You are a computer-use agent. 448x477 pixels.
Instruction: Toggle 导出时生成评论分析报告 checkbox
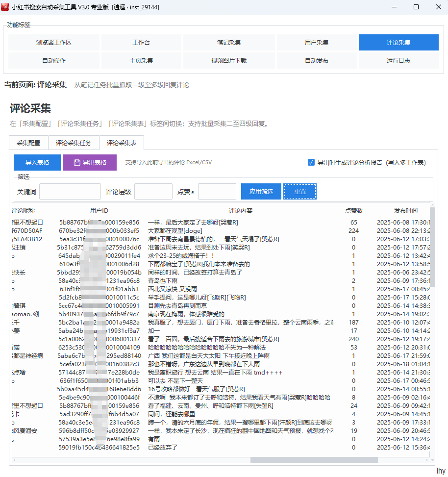click(311, 162)
